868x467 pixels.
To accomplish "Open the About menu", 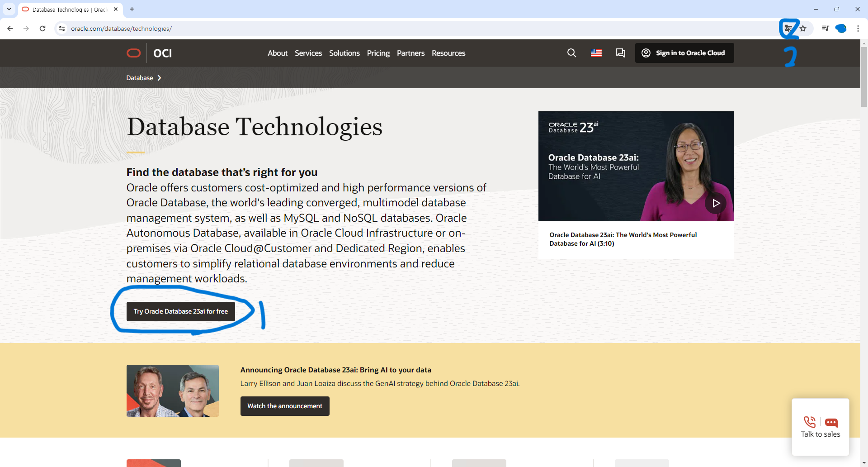I will pos(278,53).
